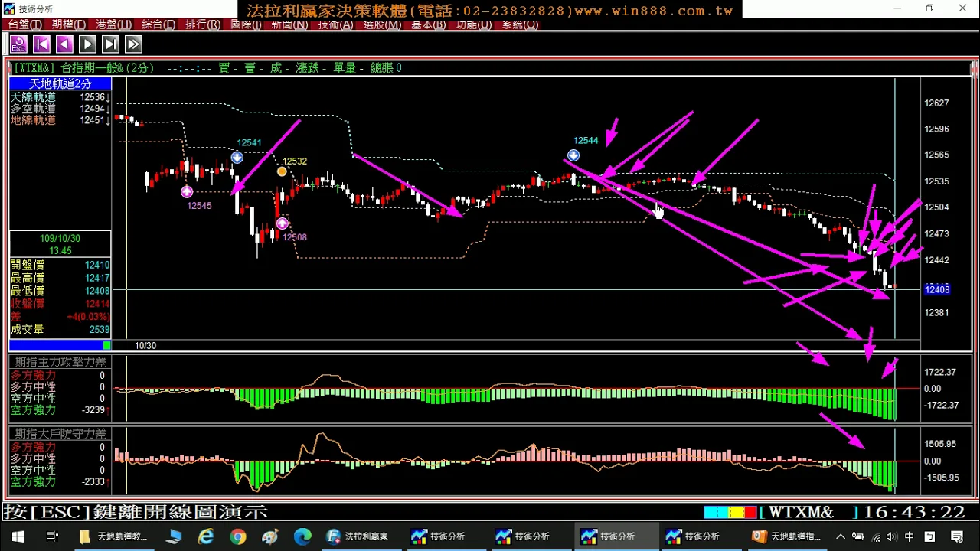Image resolution: width=980 pixels, height=551 pixels.
Task: Select the pink 12545 signal marker
Action: (x=187, y=191)
